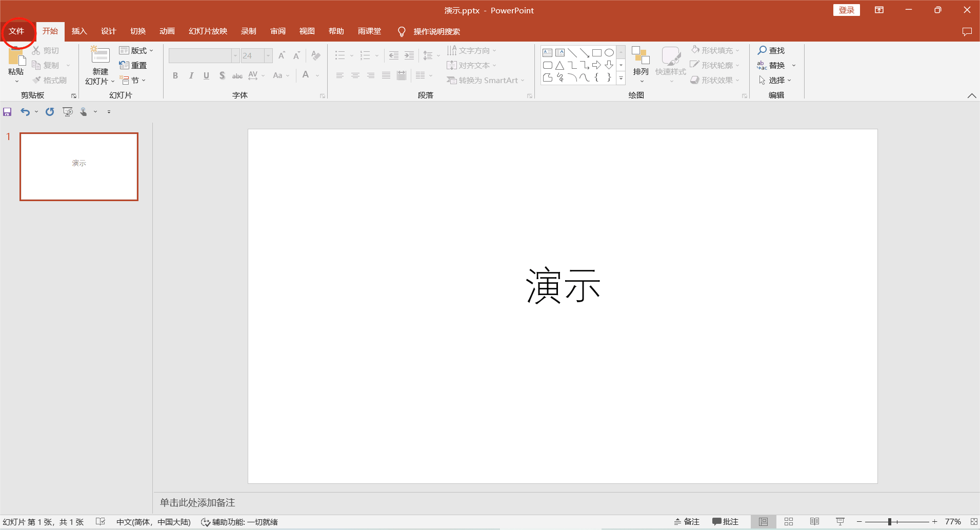The image size is (980, 530).
Task: Open the 文件 (File) menu
Action: tap(17, 31)
